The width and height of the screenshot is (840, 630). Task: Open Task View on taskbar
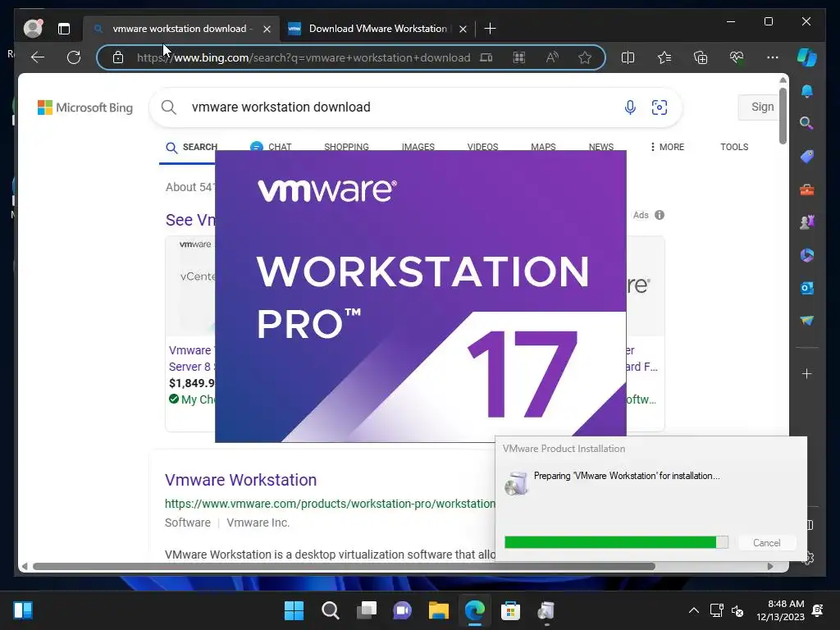[x=367, y=610]
